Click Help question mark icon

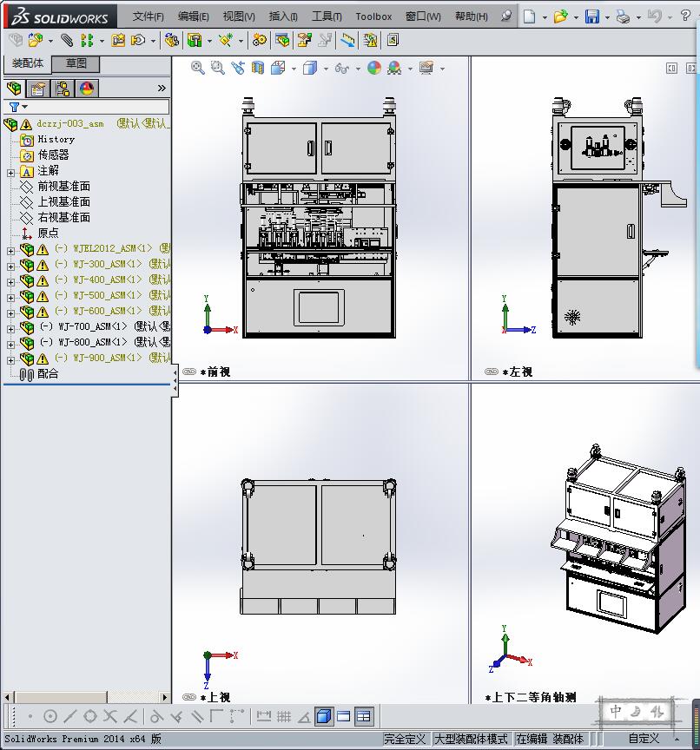(685, 16)
